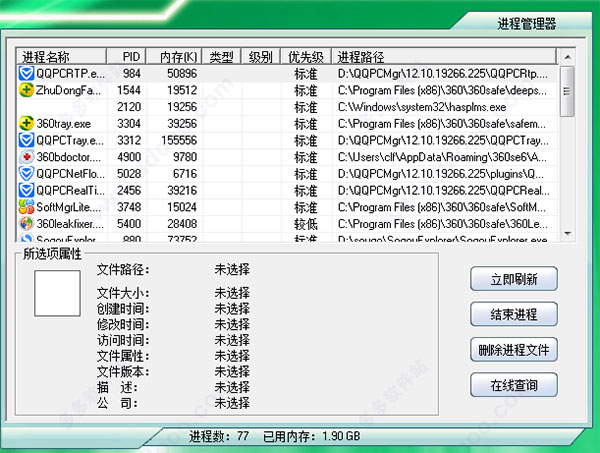Click the QQPCNetFlo plugins path cell
The height and width of the screenshot is (453, 600).
coord(441,174)
